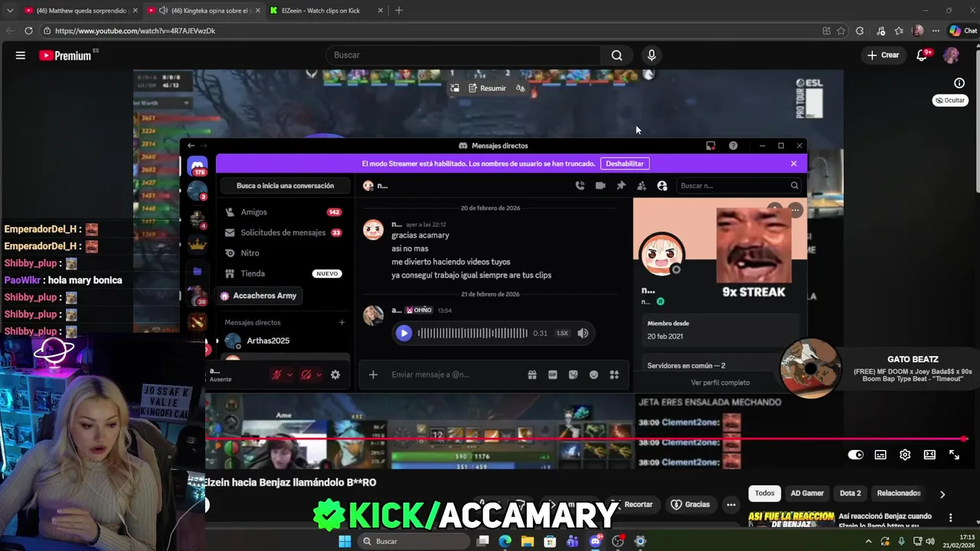The image size is (980, 551).
Task: Open Discord user settings gear
Action: click(335, 374)
